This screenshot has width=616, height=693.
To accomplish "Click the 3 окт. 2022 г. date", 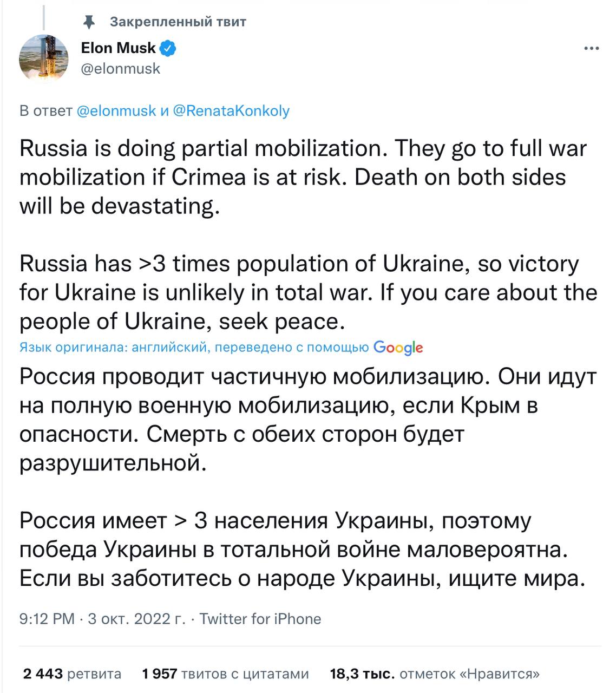I will (136, 619).
